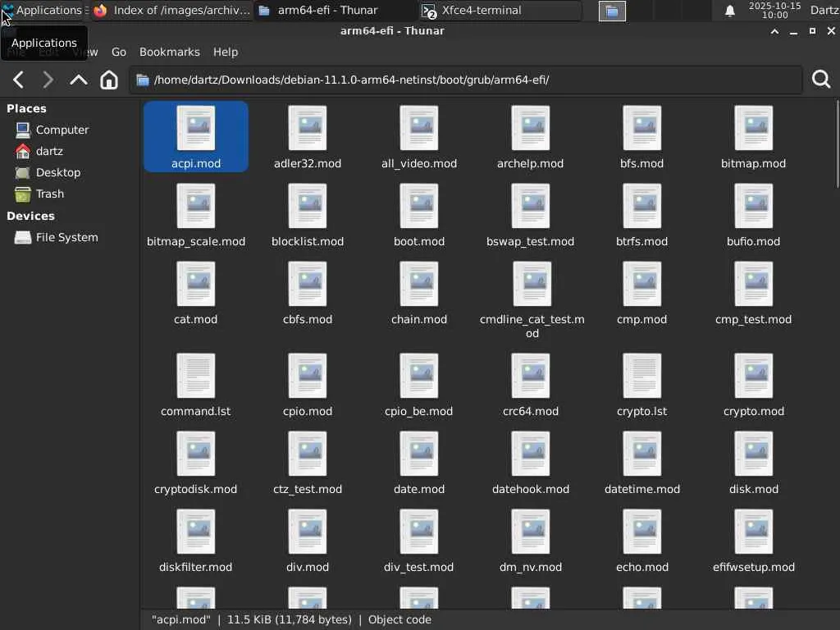Open notifications bell in top panel
Image resolution: width=840 pixels, height=630 pixels.
pyautogui.click(x=729, y=11)
